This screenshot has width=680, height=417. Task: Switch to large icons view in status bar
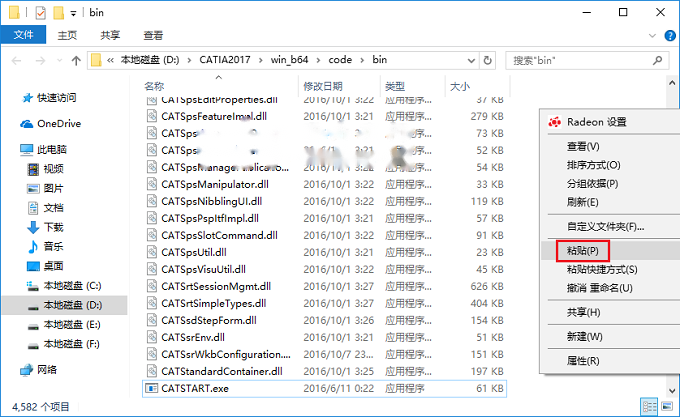667,406
